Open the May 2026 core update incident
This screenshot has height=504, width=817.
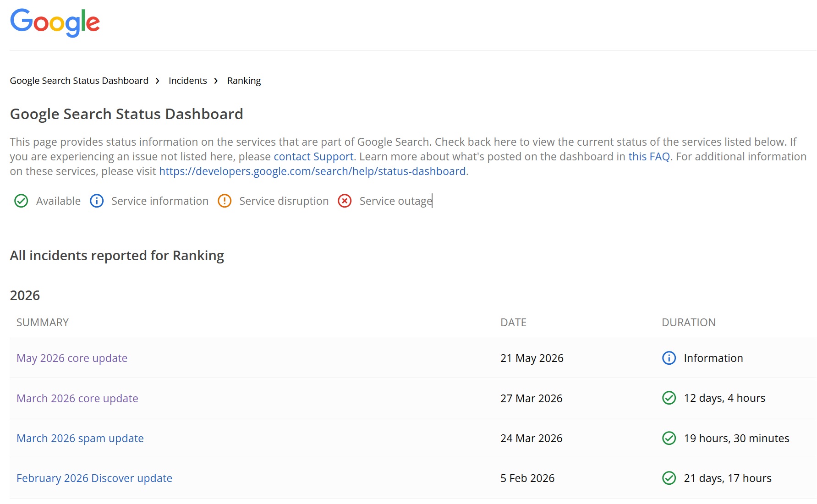click(x=72, y=358)
